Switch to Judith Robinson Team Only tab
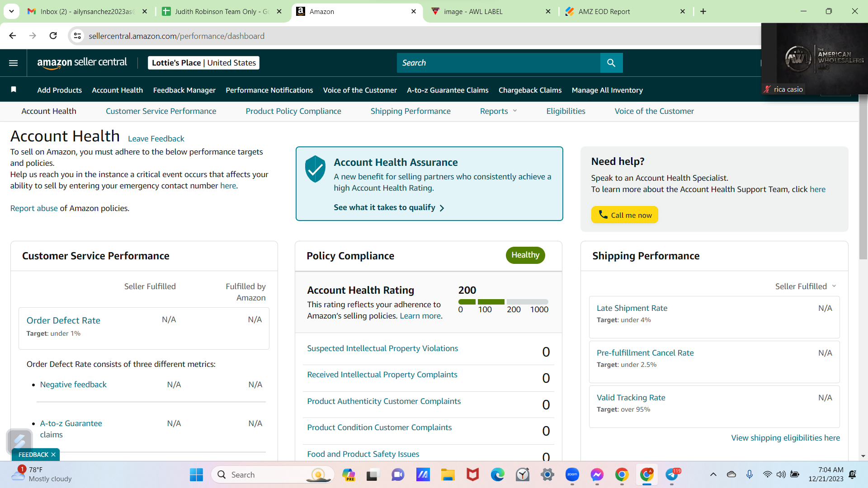 222,11
